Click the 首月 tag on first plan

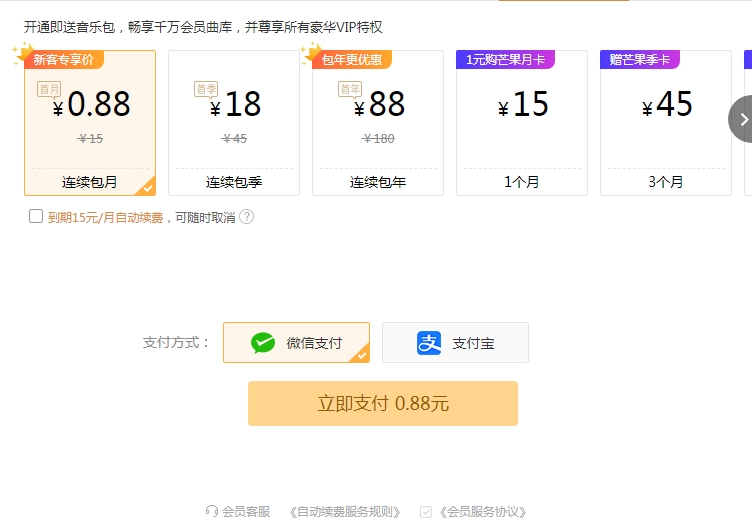pos(49,89)
